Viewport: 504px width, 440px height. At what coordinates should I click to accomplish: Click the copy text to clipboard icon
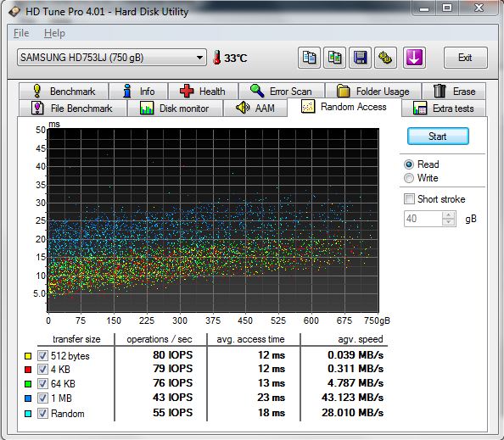coord(309,58)
